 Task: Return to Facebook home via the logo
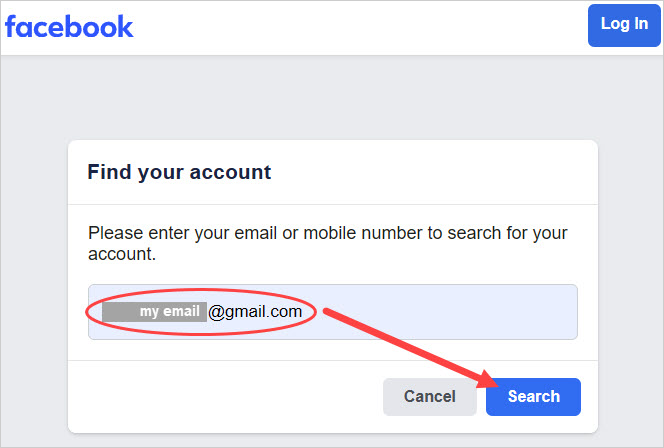click(69, 26)
